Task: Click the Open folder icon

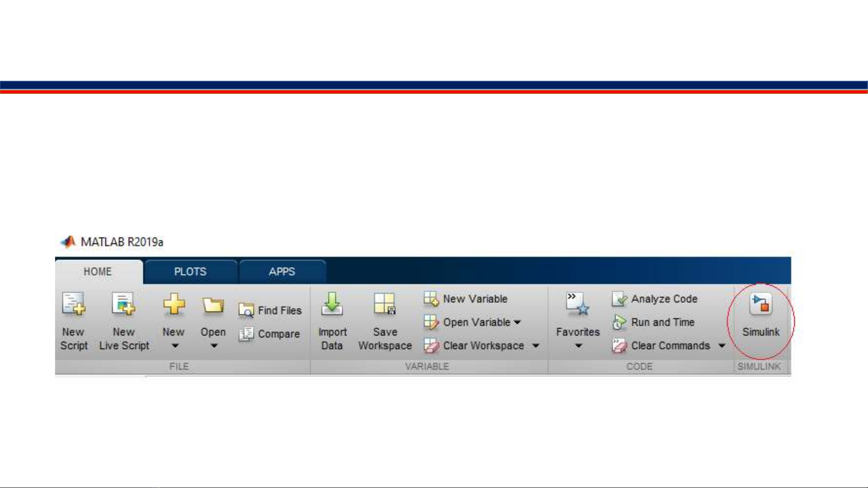Action: [x=213, y=305]
